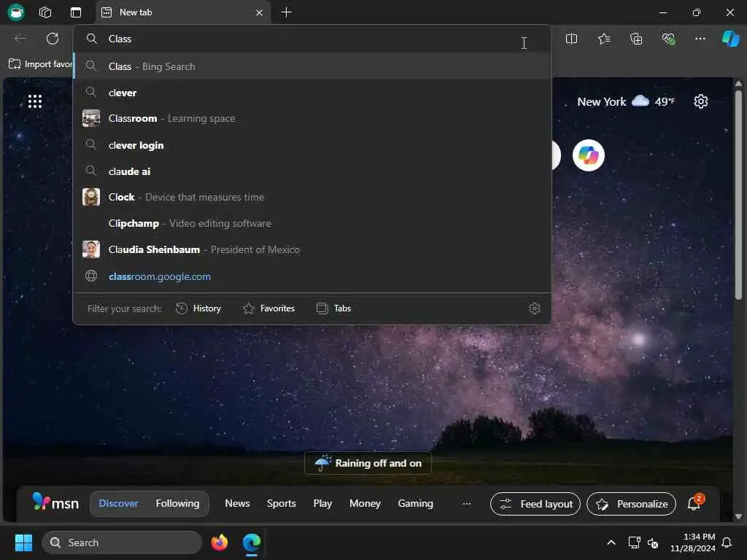The image size is (747, 560).
Task: Open Settings and more ellipsis menu
Action: coord(700,39)
